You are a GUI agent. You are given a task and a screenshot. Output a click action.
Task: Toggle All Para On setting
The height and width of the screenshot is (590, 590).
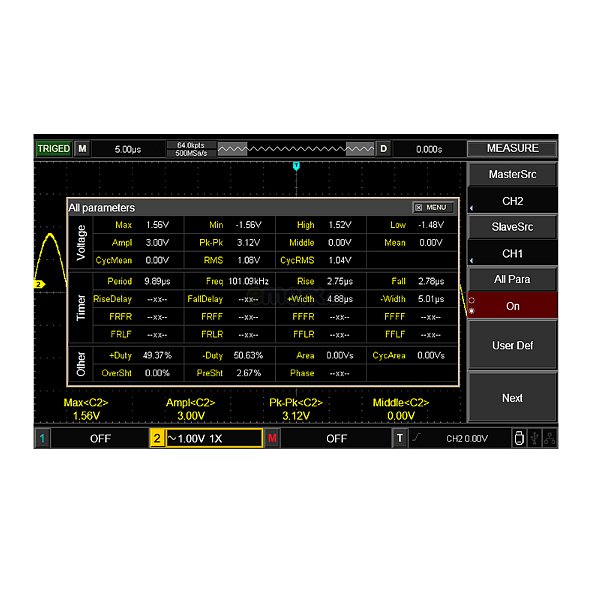(x=512, y=306)
